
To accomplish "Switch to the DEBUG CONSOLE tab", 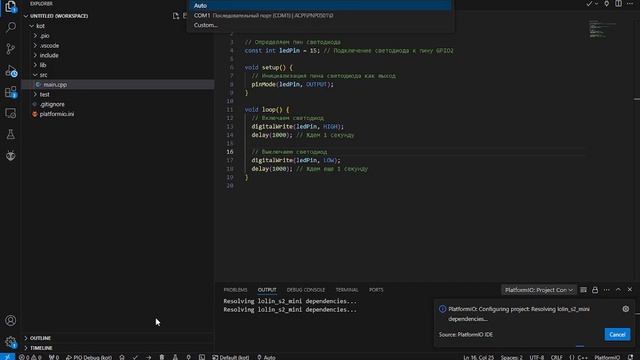I will pyautogui.click(x=306, y=290).
